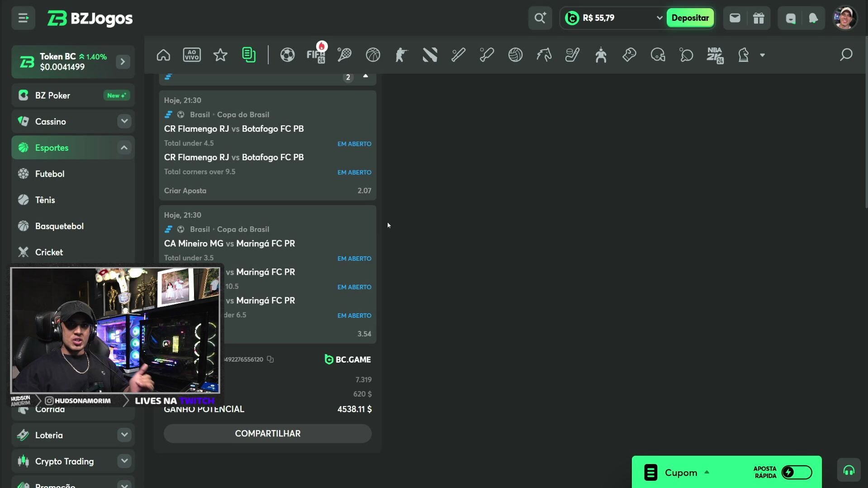Select the FIFA 24 sport icon

point(316,55)
